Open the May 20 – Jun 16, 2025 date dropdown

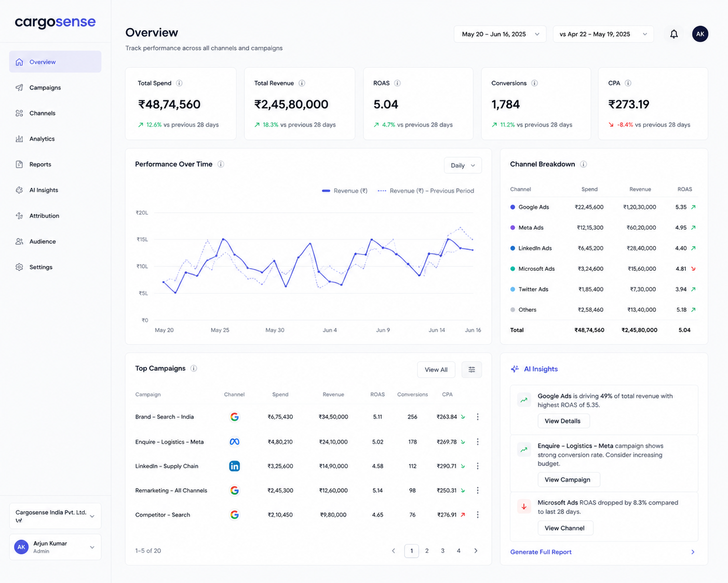(x=500, y=34)
